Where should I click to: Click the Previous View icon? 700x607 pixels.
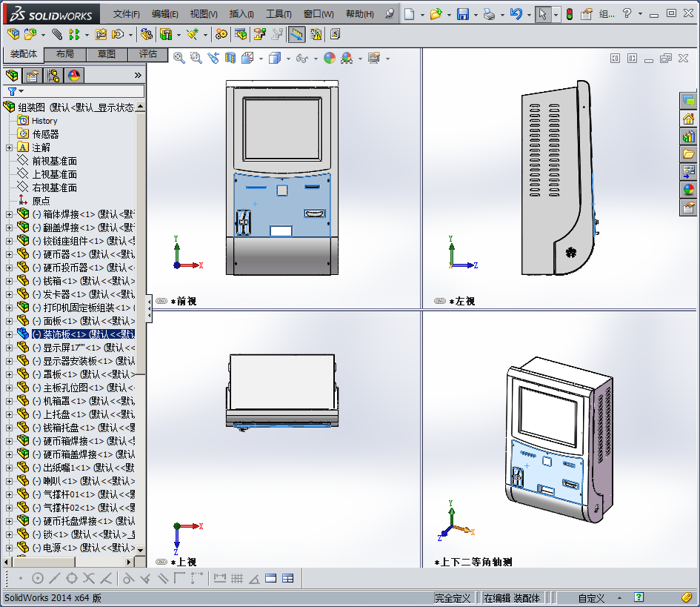pyautogui.click(x=213, y=58)
